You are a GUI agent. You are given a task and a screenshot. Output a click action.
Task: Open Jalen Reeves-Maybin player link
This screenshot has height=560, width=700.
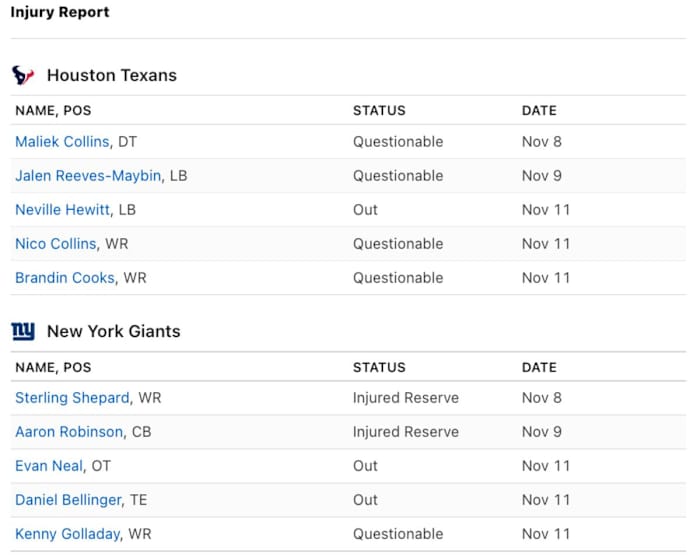pos(88,176)
